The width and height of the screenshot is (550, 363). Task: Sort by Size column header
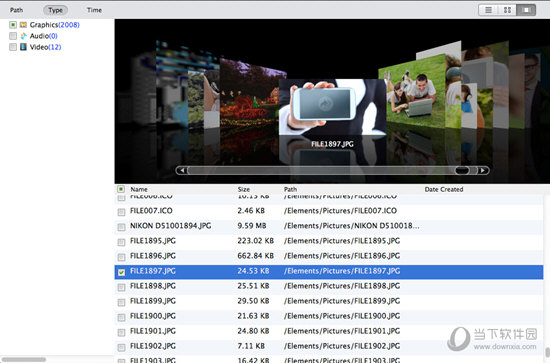(x=244, y=189)
